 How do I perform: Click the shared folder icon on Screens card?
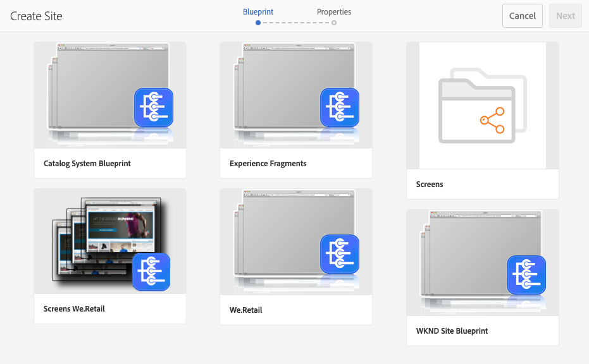[483, 106]
